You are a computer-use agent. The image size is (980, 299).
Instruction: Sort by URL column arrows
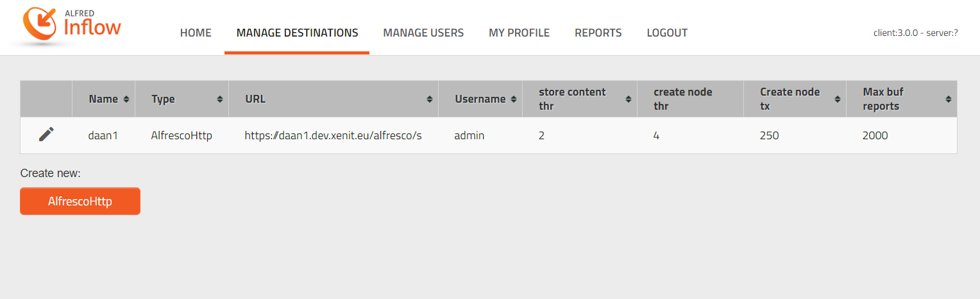pos(430,99)
